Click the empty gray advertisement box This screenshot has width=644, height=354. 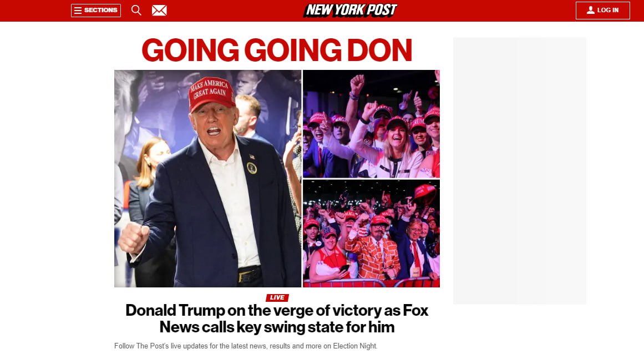coord(520,171)
